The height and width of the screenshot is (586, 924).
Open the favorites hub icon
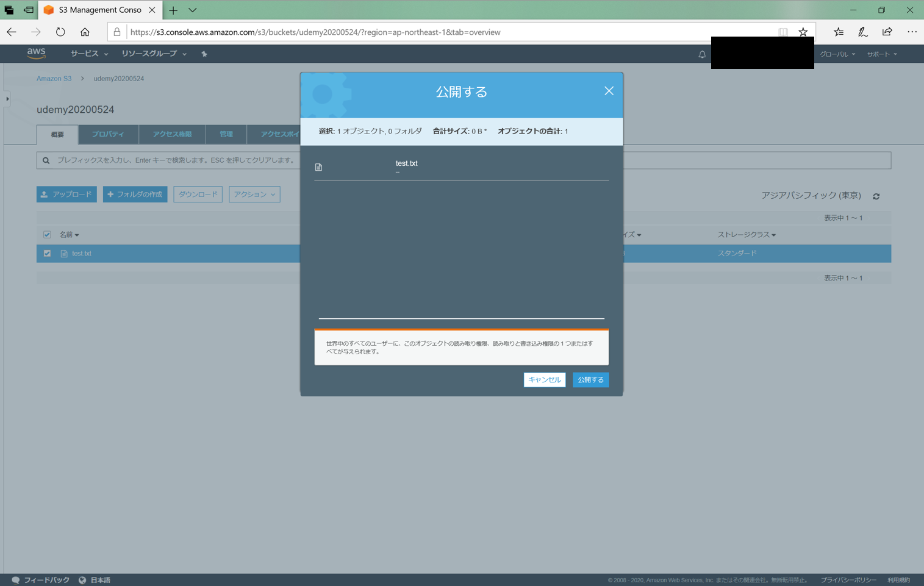coord(839,32)
